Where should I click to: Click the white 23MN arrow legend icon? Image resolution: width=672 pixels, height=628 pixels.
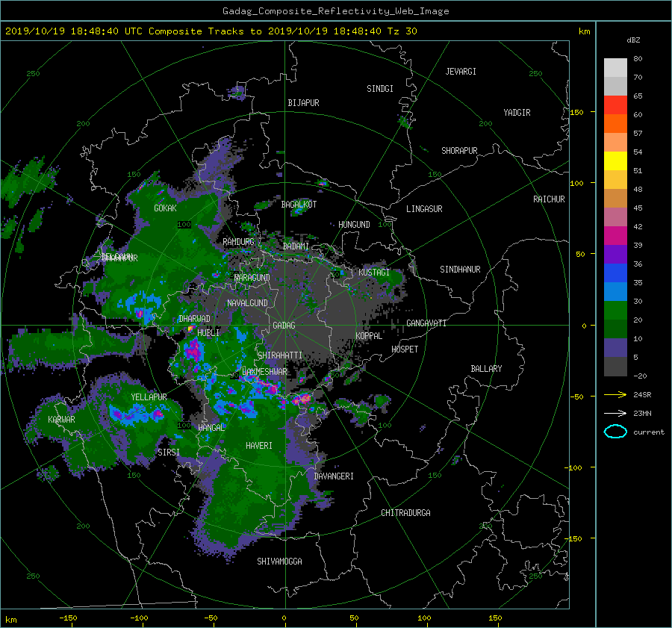[615, 413]
